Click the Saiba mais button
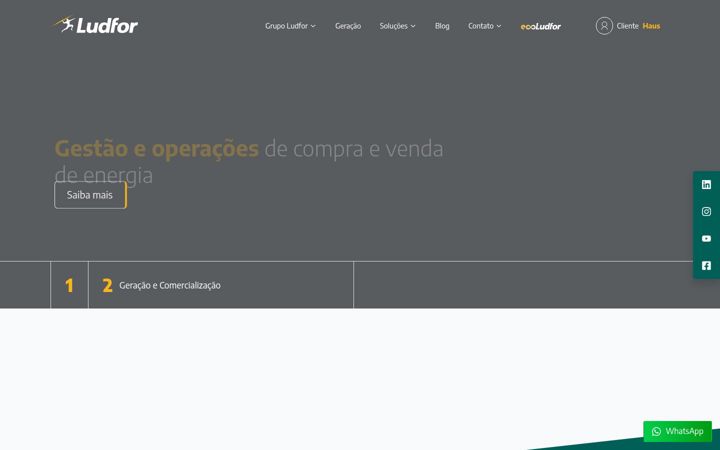Viewport: 720px width, 450px height. (x=90, y=195)
